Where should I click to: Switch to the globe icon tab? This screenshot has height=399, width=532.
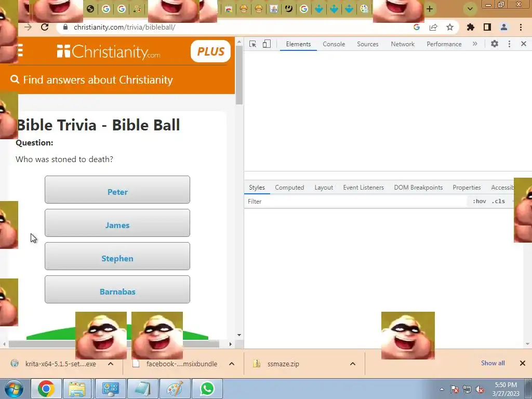pyautogui.click(x=90, y=9)
